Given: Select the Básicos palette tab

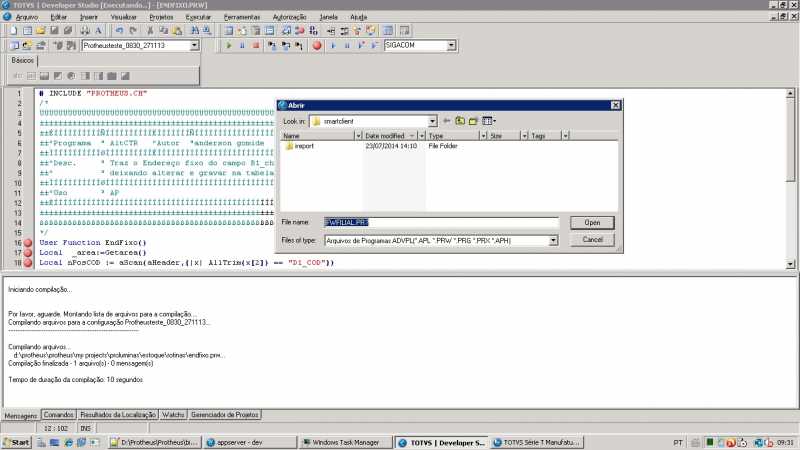Looking at the screenshot, I should tap(22, 61).
